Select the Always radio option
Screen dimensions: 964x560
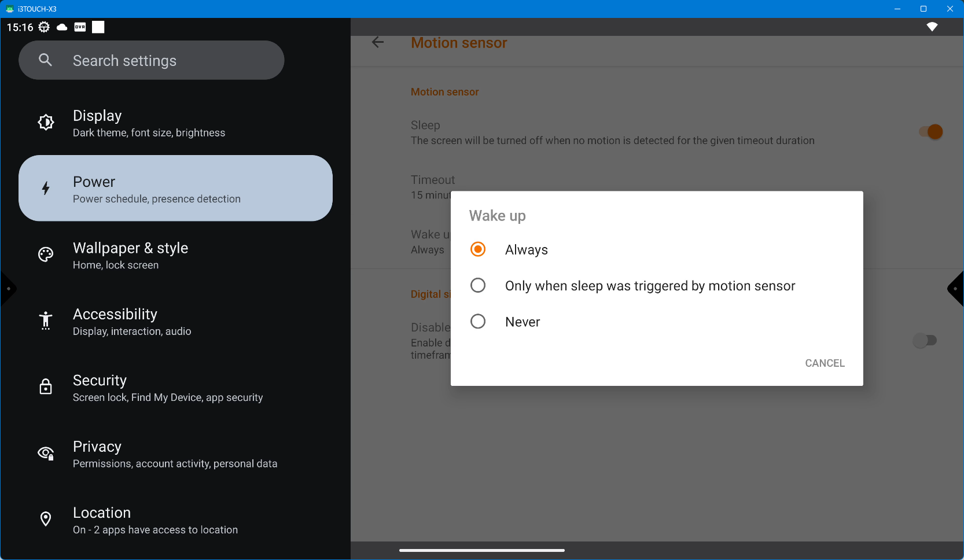point(478,249)
